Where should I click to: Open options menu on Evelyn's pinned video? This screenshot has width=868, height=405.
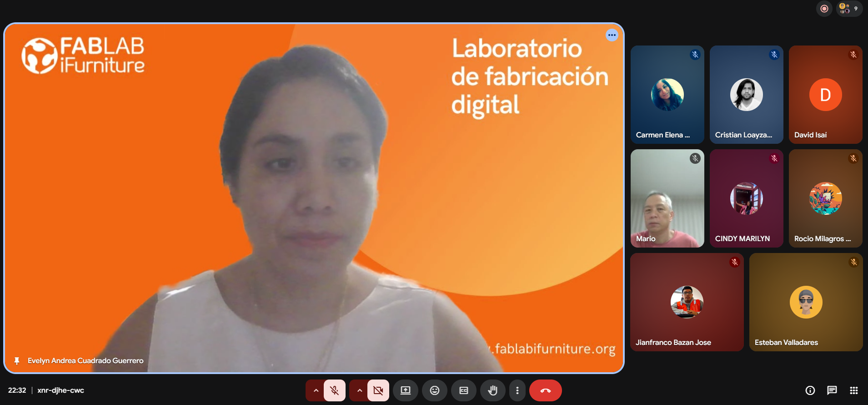[x=612, y=35]
